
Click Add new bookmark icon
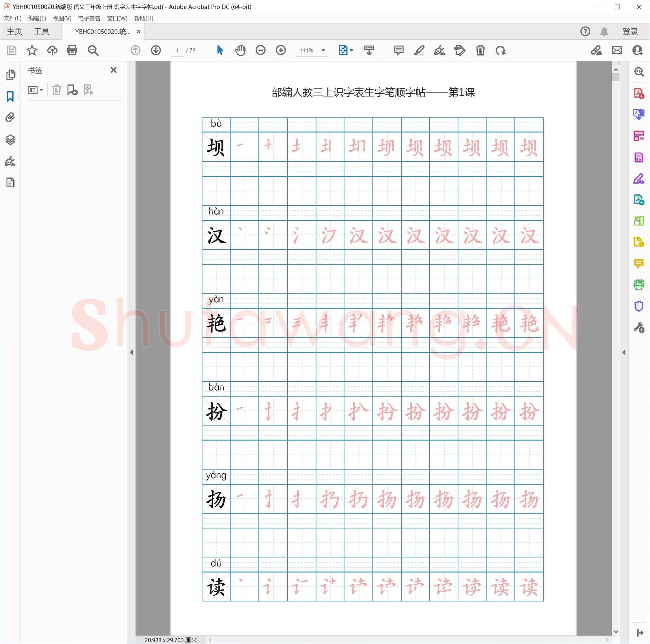(x=72, y=90)
